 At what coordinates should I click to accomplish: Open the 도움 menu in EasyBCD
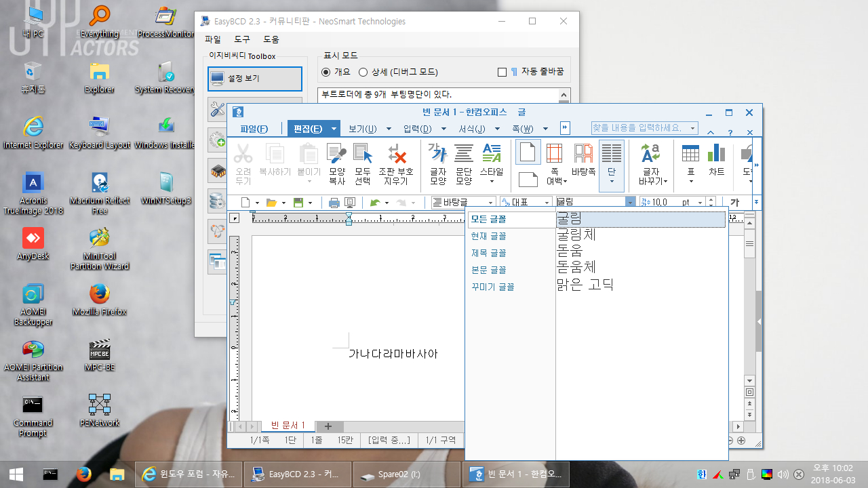(x=271, y=40)
